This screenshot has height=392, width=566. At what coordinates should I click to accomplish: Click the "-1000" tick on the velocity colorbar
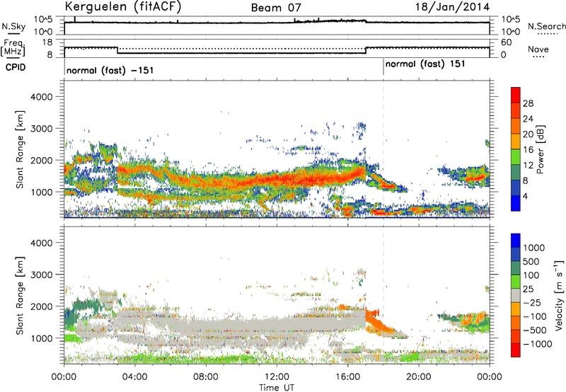click(537, 344)
